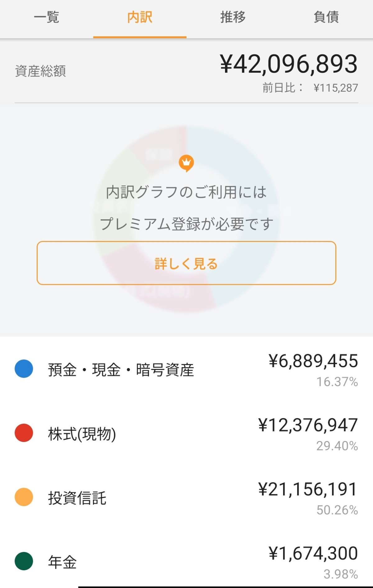Viewport: 373px width, 588px height.
Task: Click the premium crown icon
Action: pyautogui.click(x=186, y=163)
